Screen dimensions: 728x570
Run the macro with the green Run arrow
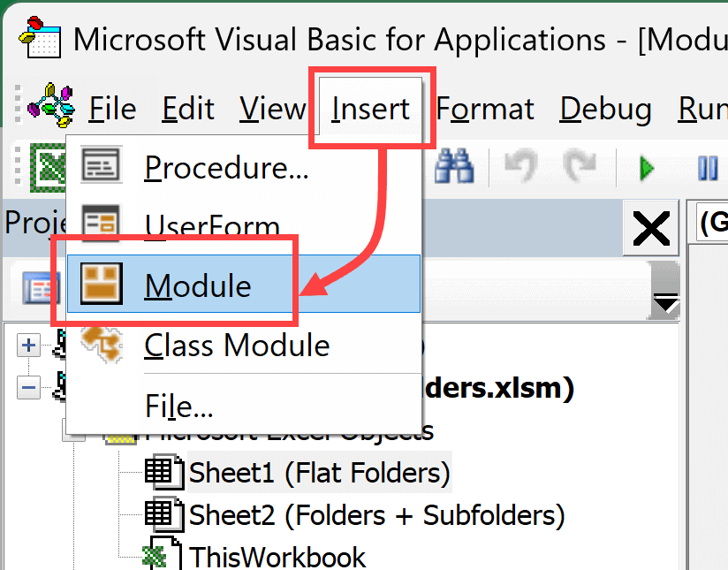pyautogui.click(x=646, y=168)
